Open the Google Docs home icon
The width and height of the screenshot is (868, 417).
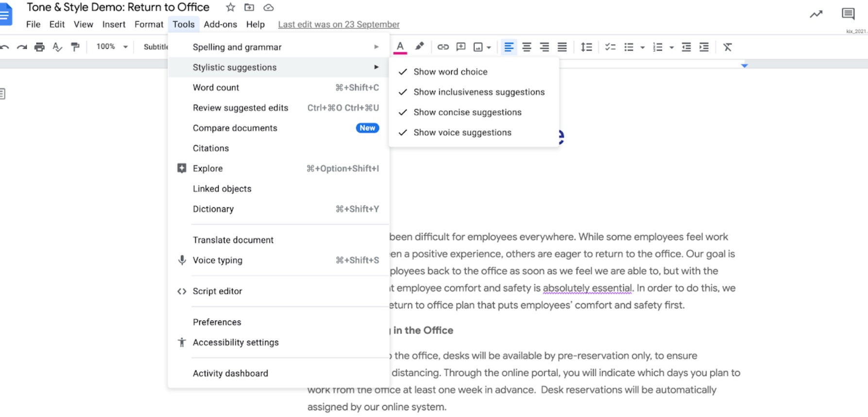coord(5,15)
